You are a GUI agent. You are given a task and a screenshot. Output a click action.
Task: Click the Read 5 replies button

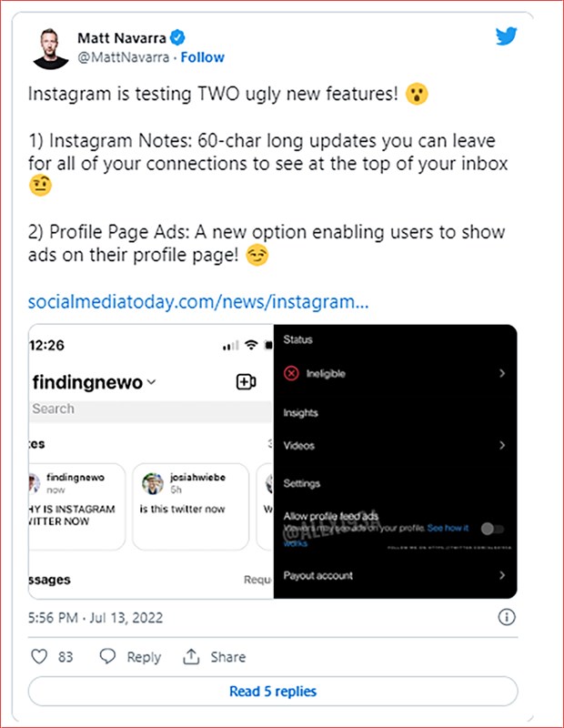[275, 692]
